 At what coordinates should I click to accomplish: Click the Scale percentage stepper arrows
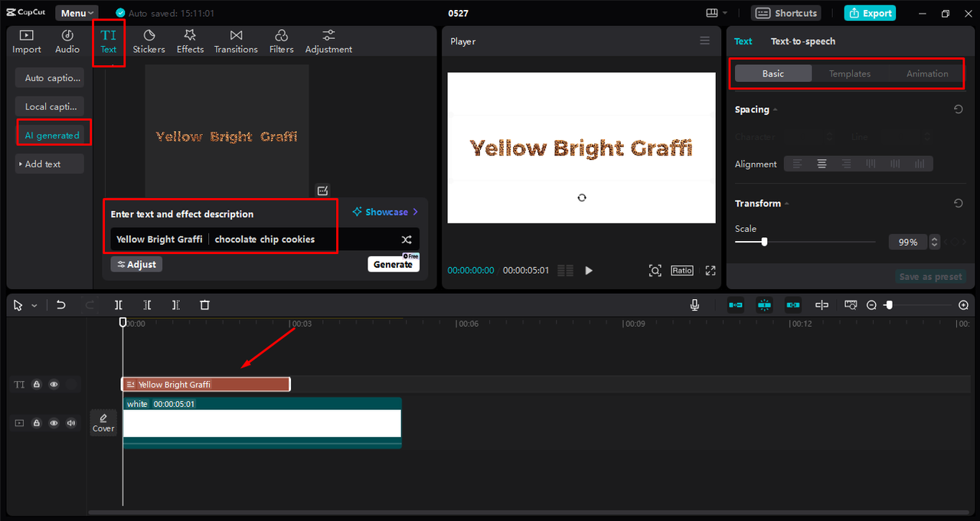pyautogui.click(x=934, y=242)
